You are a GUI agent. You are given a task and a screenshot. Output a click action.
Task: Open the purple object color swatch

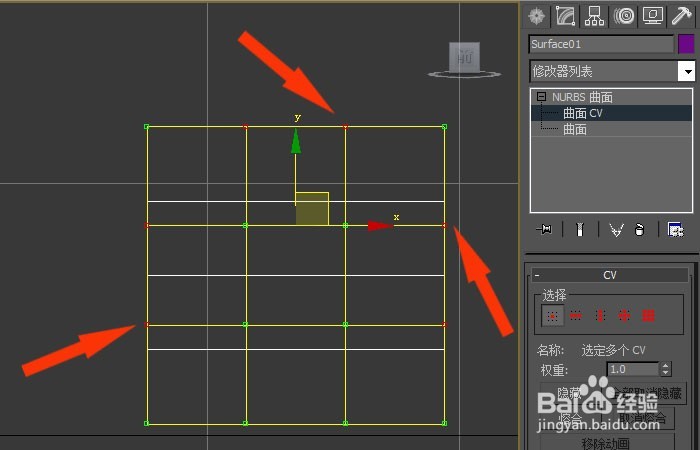686,44
